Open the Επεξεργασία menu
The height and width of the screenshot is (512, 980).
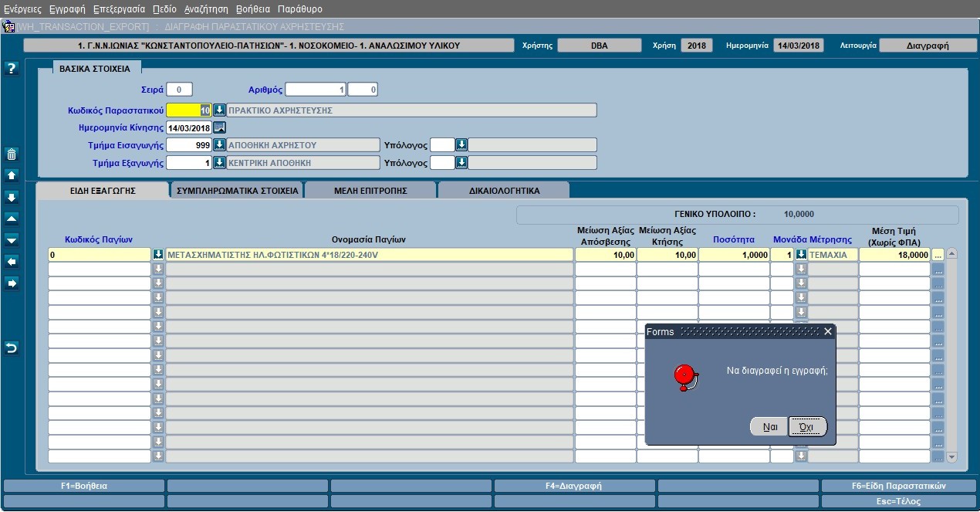click(119, 9)
